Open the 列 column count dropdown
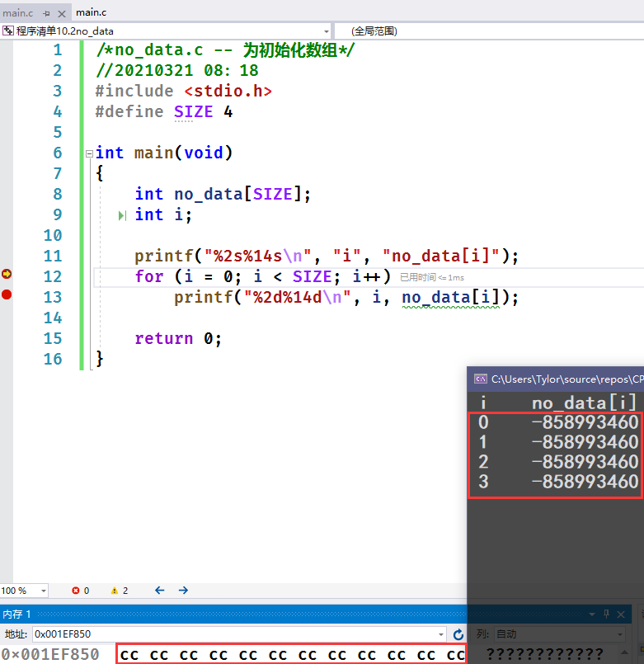The height and width of the screenshot is (664, 644). (620, 634)
